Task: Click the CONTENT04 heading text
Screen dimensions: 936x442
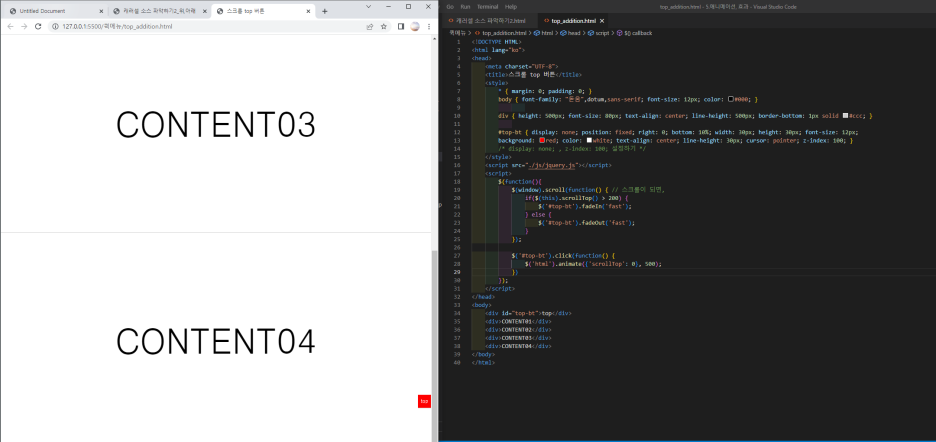Action: pos(215,342)
